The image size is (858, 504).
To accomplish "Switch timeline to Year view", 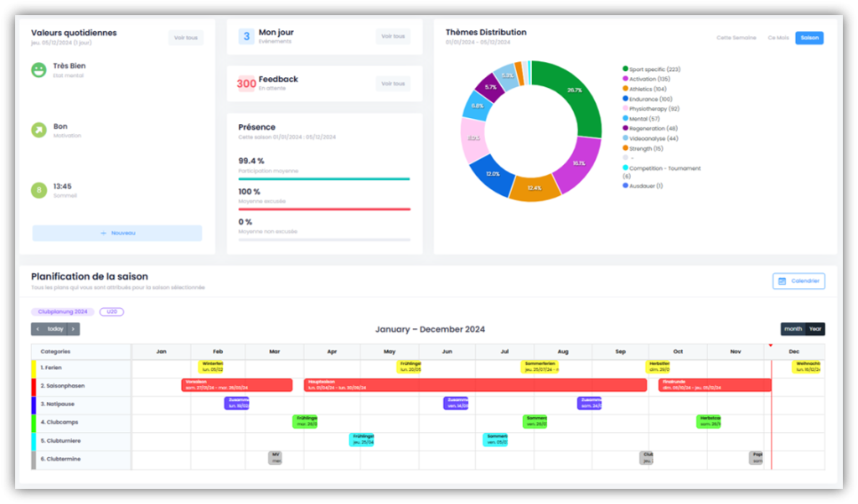I will (814, 329).
